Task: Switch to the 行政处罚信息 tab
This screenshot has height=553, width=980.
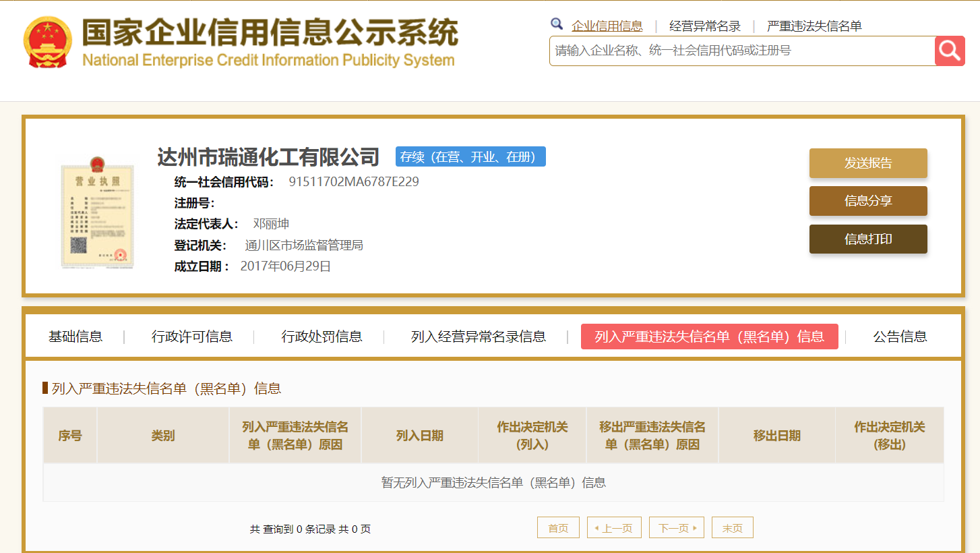Action: pyautogui.click(x=321, y=337)
